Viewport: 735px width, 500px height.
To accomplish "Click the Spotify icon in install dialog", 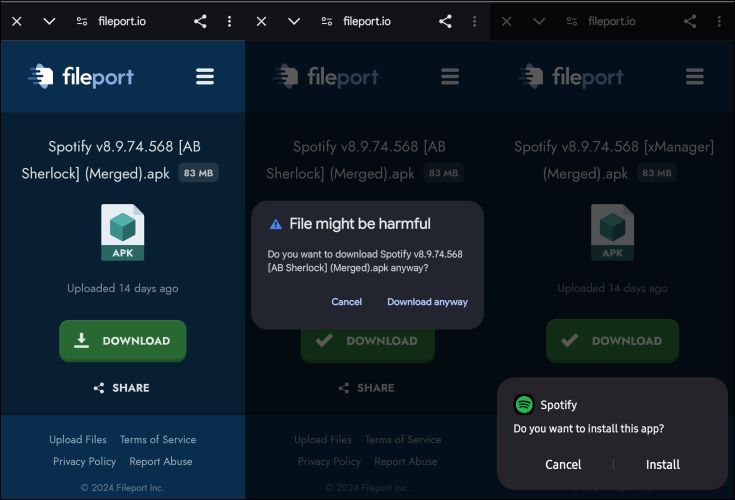I will click(524, 404).
